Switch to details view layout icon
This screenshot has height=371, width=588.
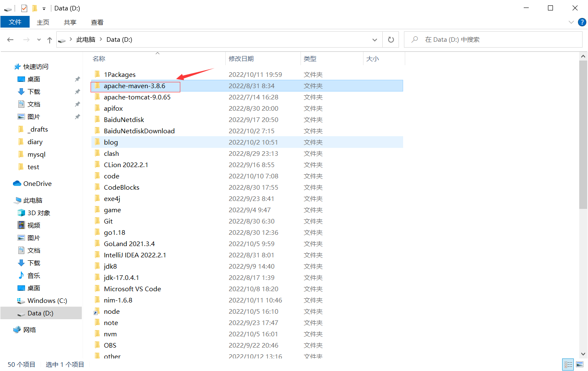568,365
